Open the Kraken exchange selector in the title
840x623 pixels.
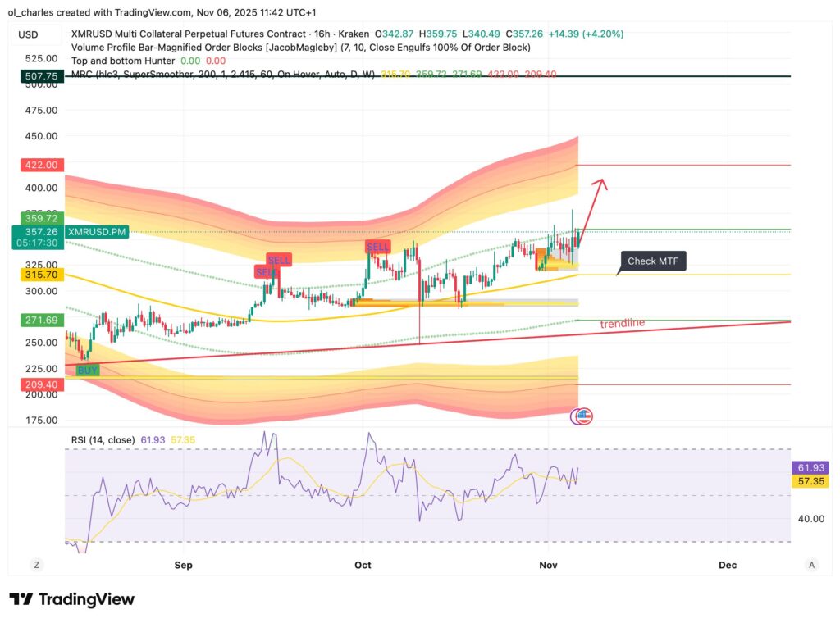tap(354, 34)
